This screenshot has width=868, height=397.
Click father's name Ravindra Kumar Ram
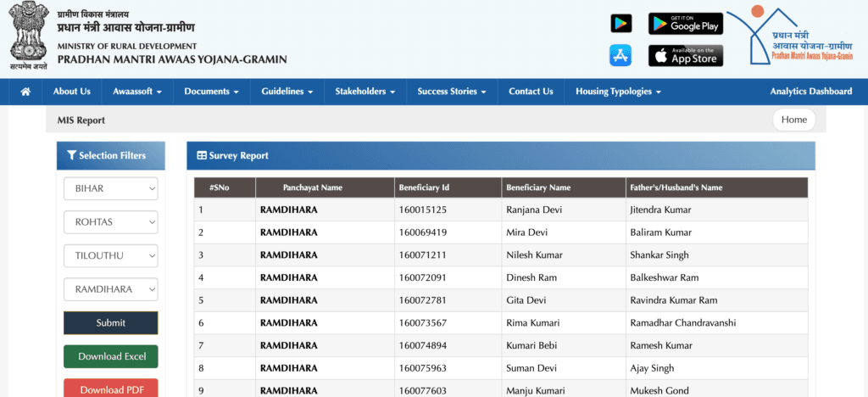point(674,300)
